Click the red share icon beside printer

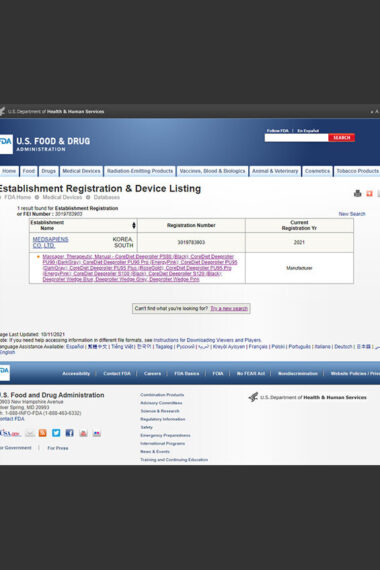click(x=369, y=193)
